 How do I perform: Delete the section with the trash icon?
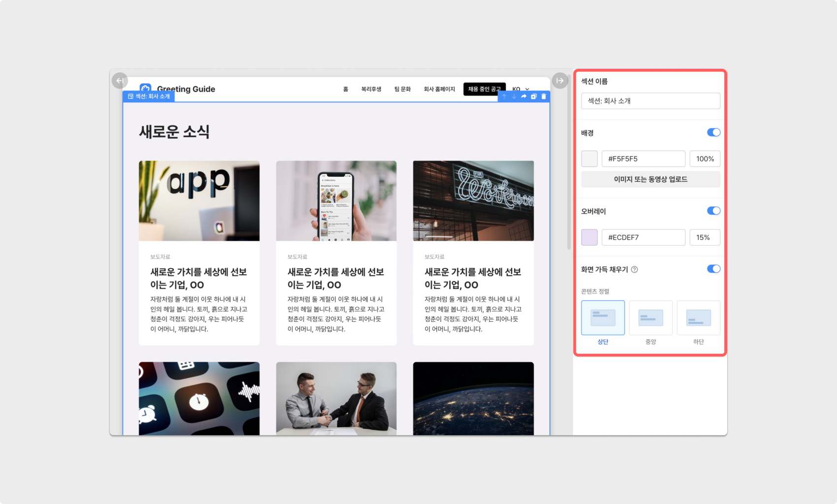543,96
